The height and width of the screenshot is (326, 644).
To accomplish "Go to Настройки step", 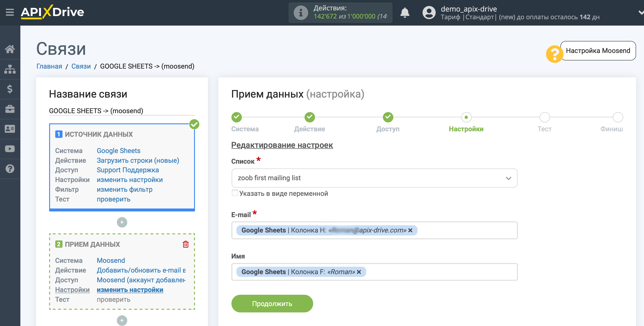I will pyautogui.click(x=466, y=117).
